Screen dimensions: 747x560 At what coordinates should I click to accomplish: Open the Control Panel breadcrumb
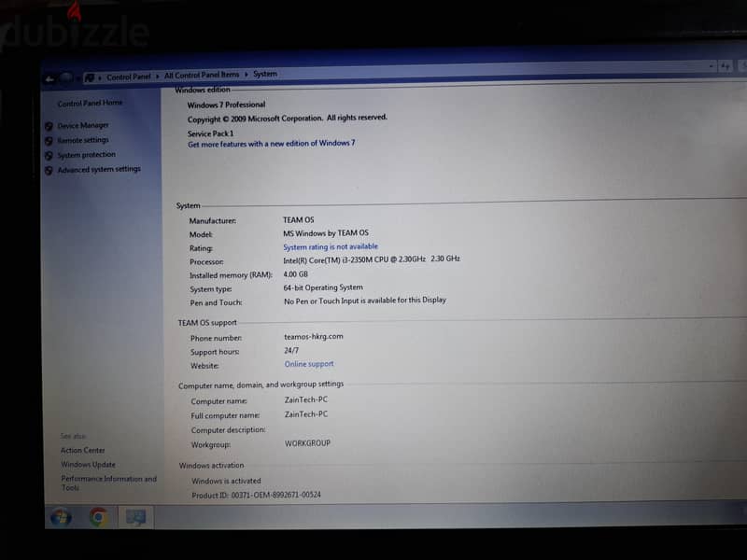(x=128, y=77)
